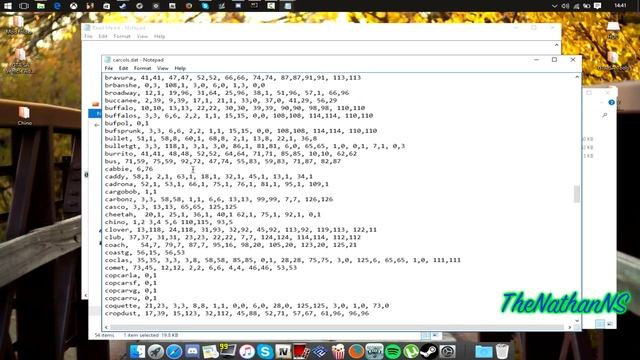Image resolution: width=640 pixels, height=360 pixels.
Task: Click the 'copcarla, 0,1' line
Action: [131, 275]
